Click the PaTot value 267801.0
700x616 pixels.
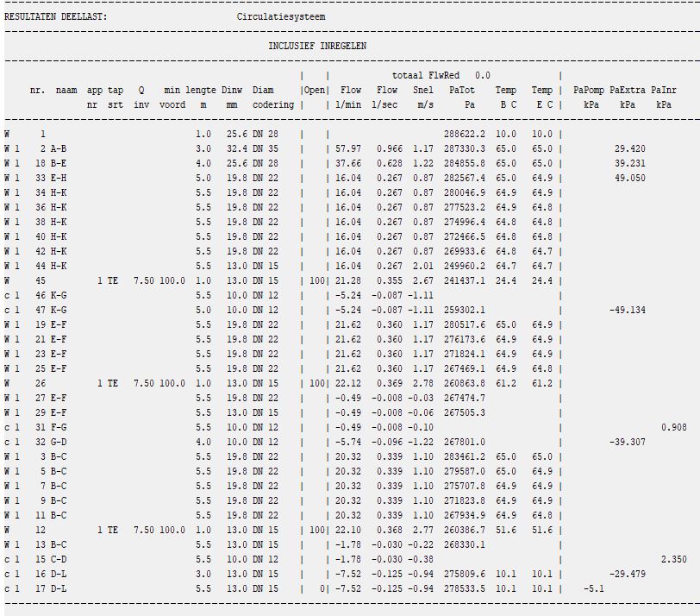[x=465, y=442]
